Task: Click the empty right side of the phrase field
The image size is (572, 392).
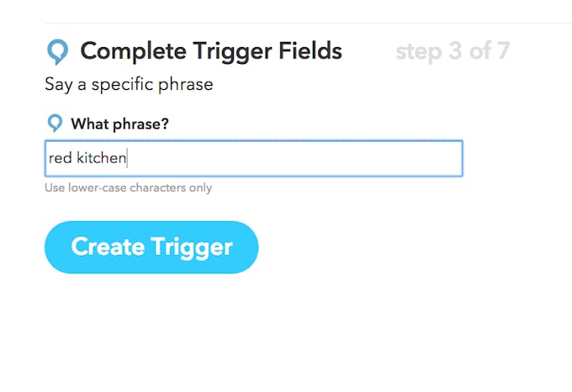Action: [295, 158]
